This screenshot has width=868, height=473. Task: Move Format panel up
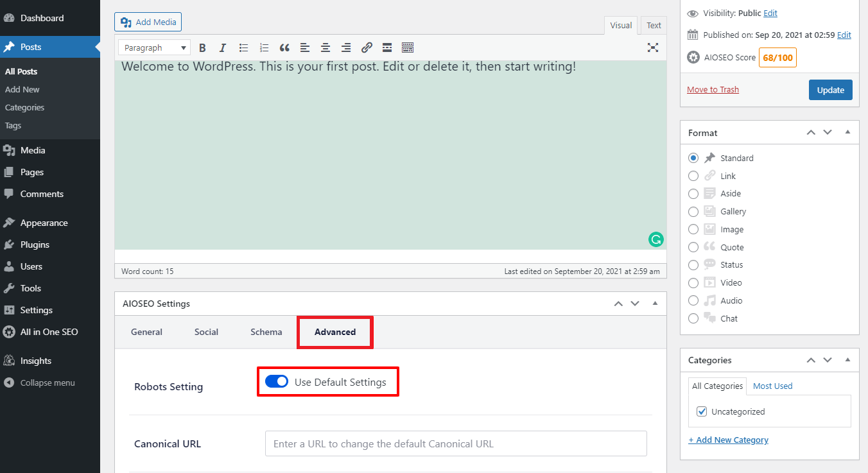(811, 132)
